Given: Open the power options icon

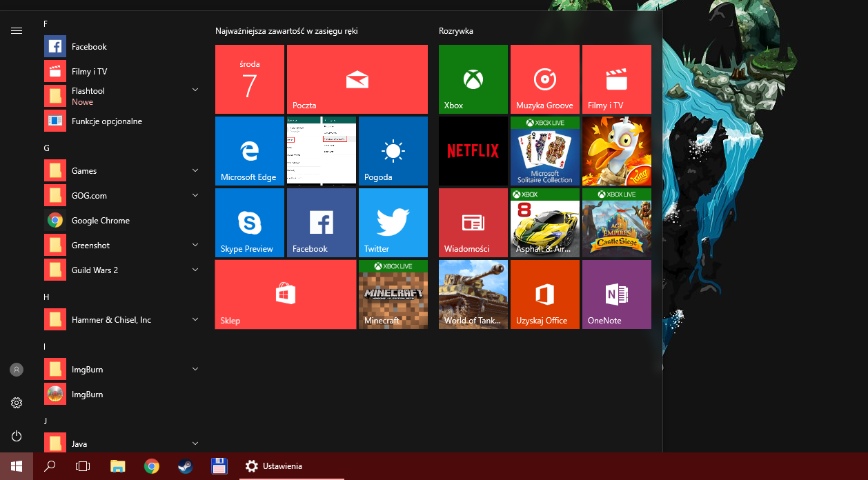Looking at the screenshot, I should click(x=17, y=436).
